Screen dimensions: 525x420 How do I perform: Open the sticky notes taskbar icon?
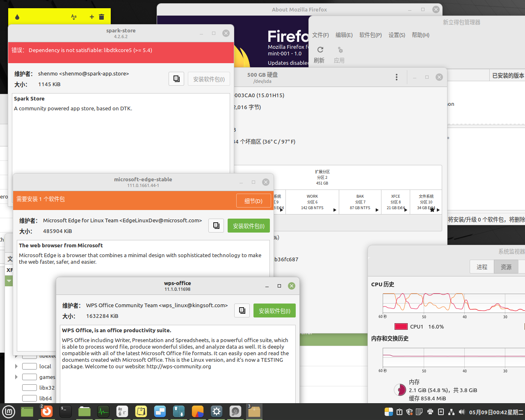click(x=141, y=411)
